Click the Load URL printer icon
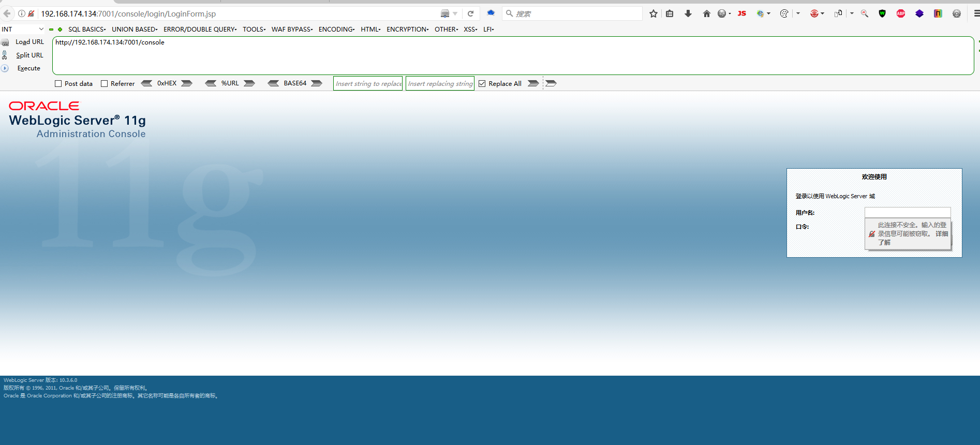This screenshot has height=445, width=980. point(5,42)
